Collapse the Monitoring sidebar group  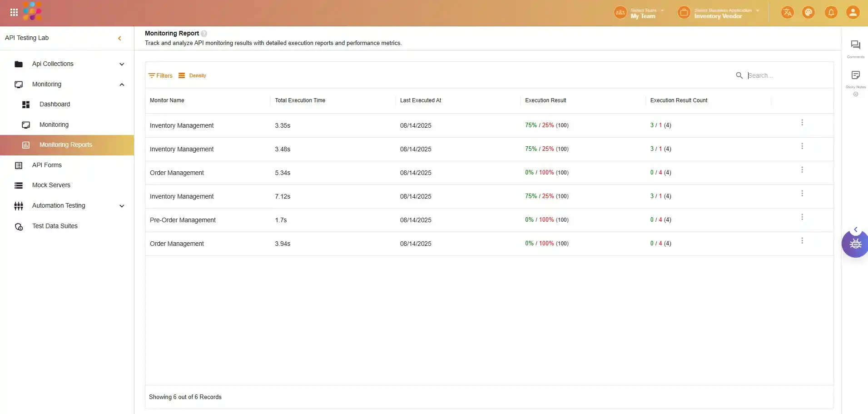[x=122, y=85]
